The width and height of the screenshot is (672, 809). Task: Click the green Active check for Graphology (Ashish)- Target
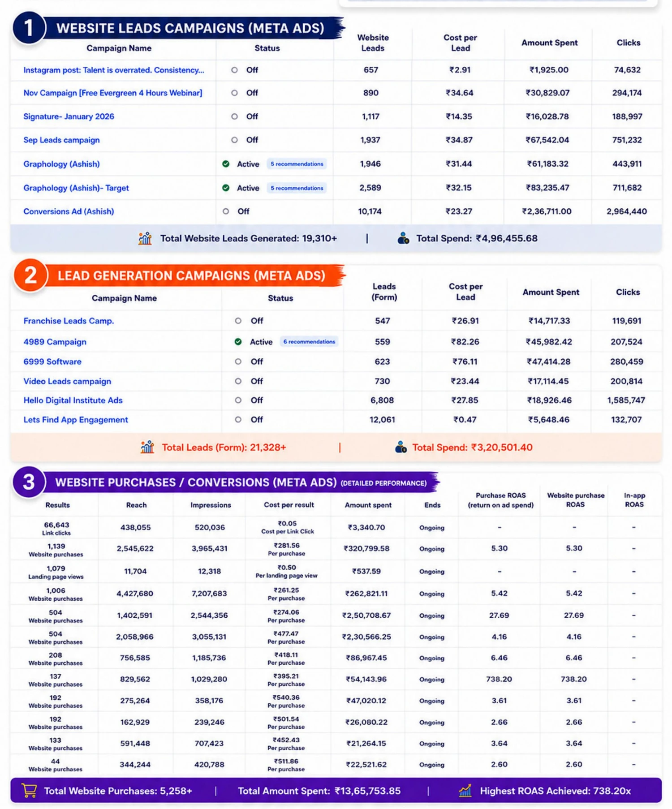pyautogui.click(x=226, y=188)
